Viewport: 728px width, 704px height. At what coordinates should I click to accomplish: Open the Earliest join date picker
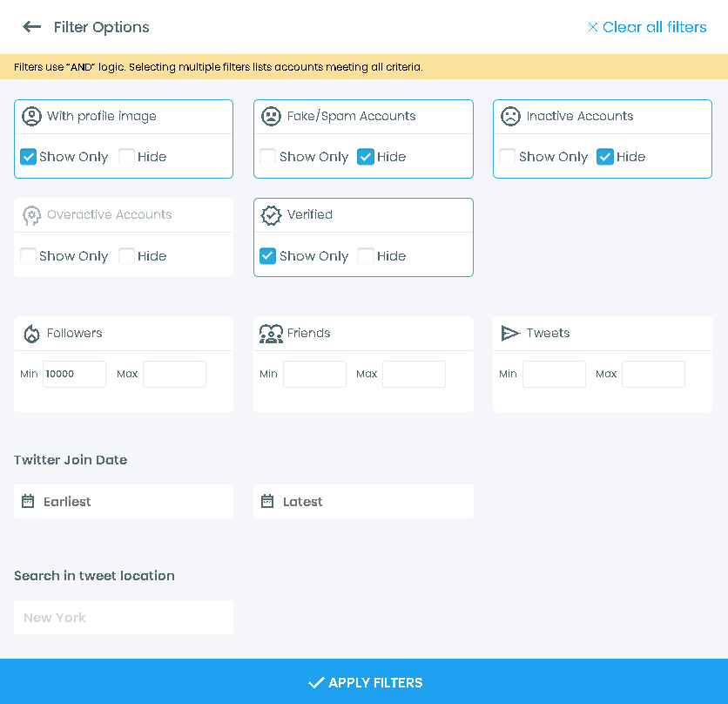pyautogui.click(x=123, y=501)
